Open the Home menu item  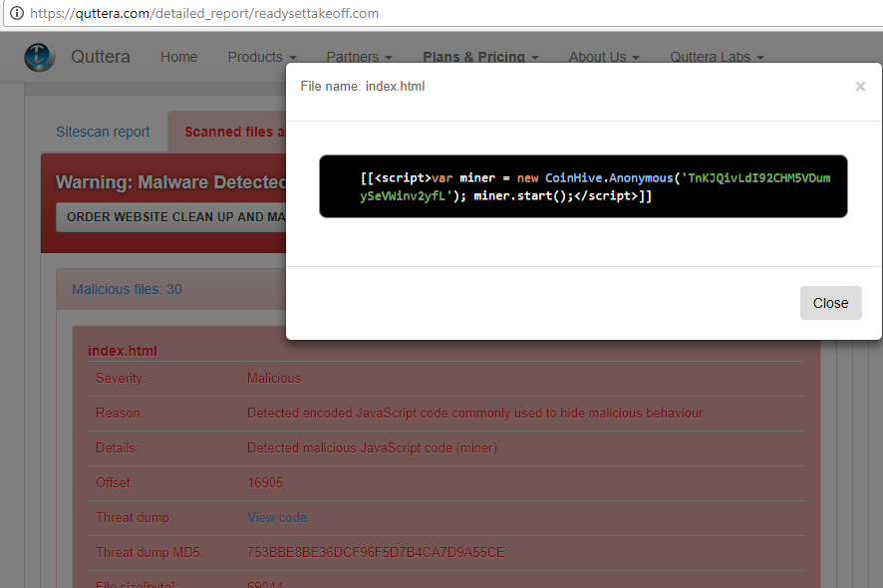tap(178, 57)
